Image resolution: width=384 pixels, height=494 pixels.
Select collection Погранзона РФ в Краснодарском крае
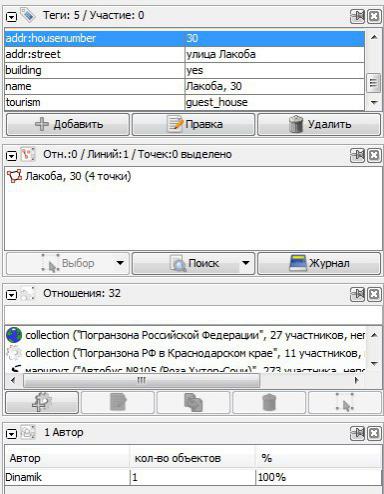coord(185,353)
